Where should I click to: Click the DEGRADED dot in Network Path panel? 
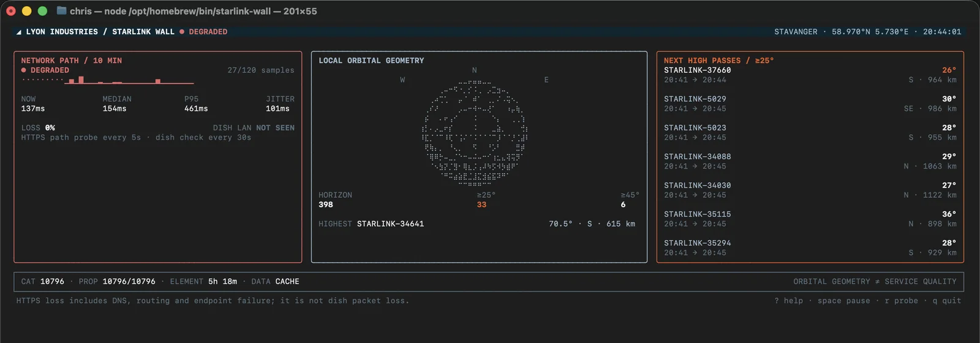point(24,70)
